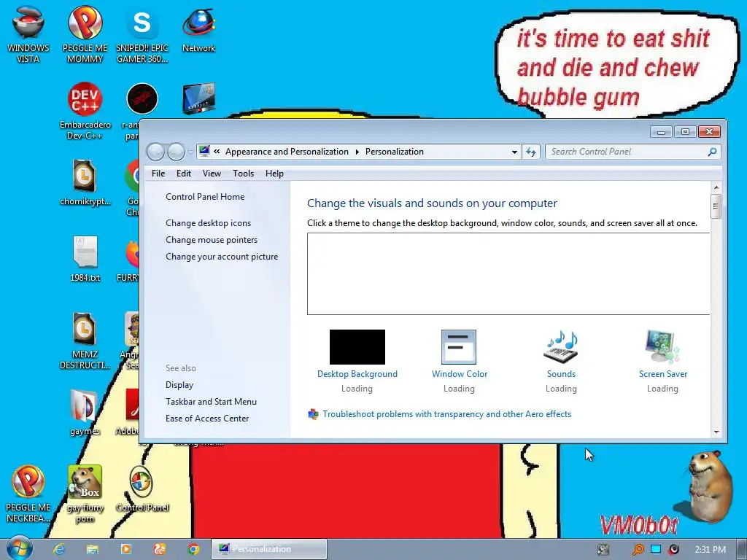Click the black Desktop Background thumbnail
The height and width of the screenshot is (560, 747).
pos(357,346)
